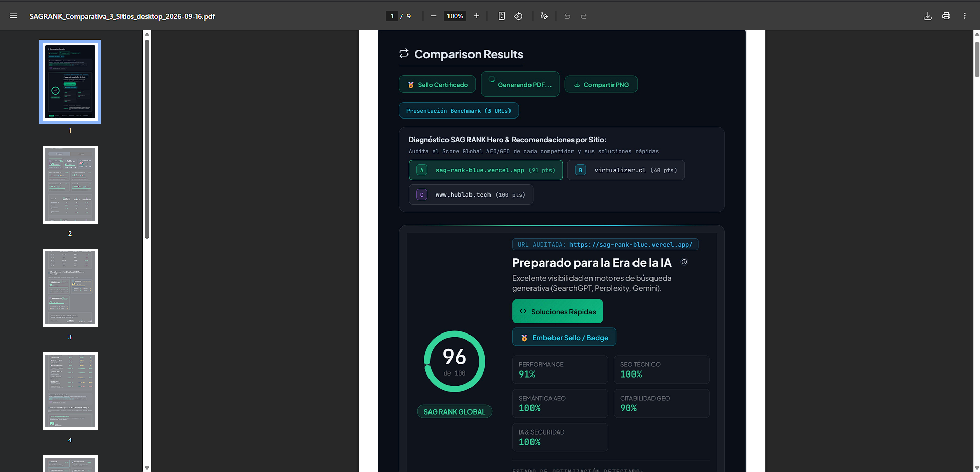Screen dimensions: 980x472
Task: Click the Sello Certificado button
Action: 437,85
